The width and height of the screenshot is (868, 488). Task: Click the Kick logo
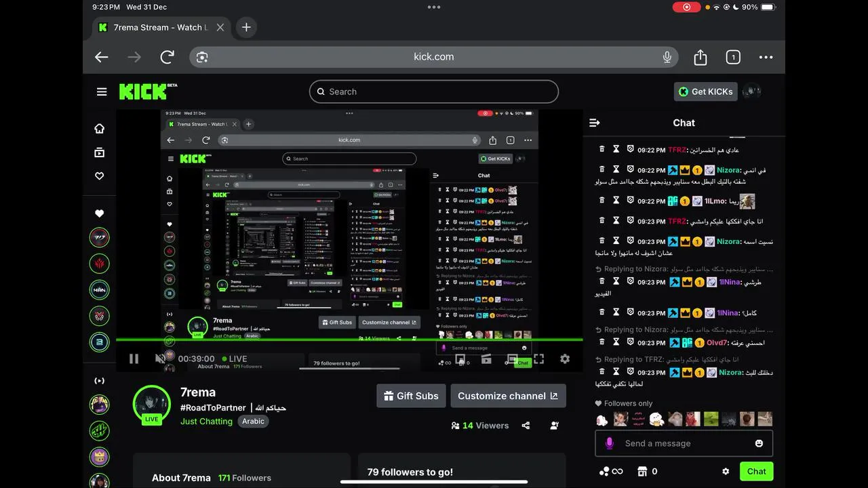[148, 91]
